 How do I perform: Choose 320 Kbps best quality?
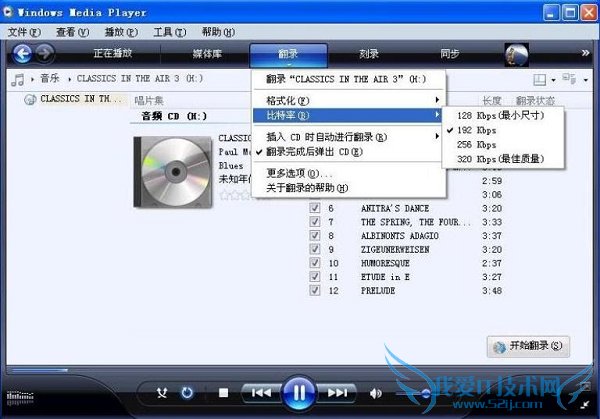[503, 159]
